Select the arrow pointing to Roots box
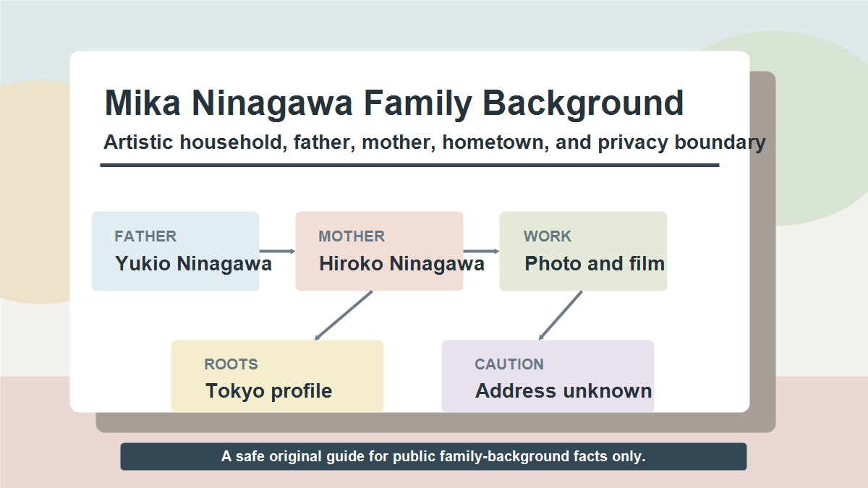Screen dimensions: 868x488 (344, 315)
